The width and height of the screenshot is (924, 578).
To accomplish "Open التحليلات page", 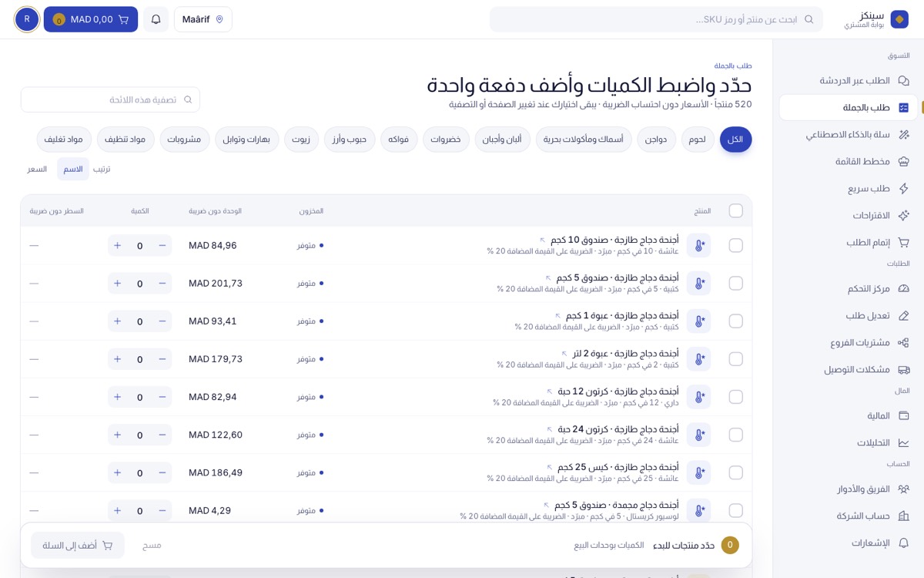I will coord(850,443).
